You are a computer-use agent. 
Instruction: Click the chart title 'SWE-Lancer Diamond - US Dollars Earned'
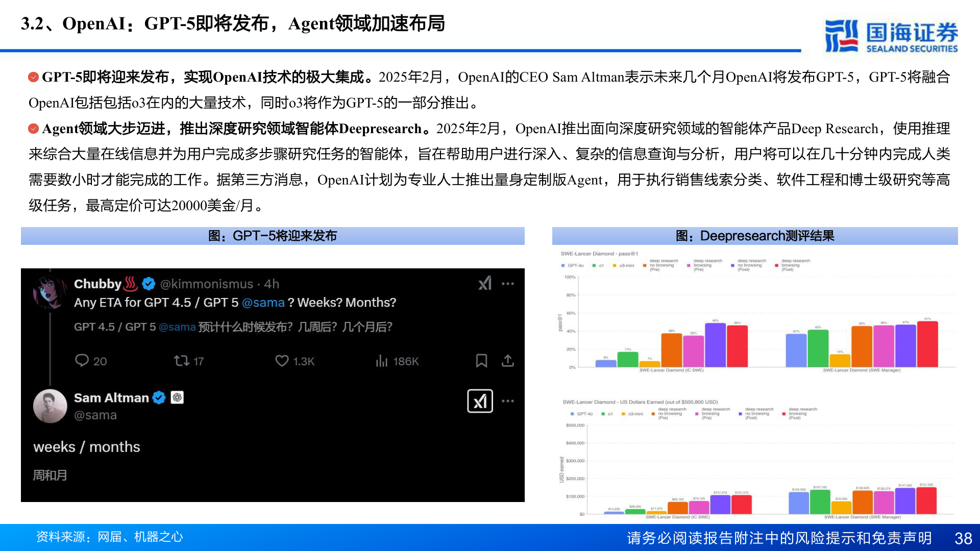pyautogui.click(x=641, y=402)
